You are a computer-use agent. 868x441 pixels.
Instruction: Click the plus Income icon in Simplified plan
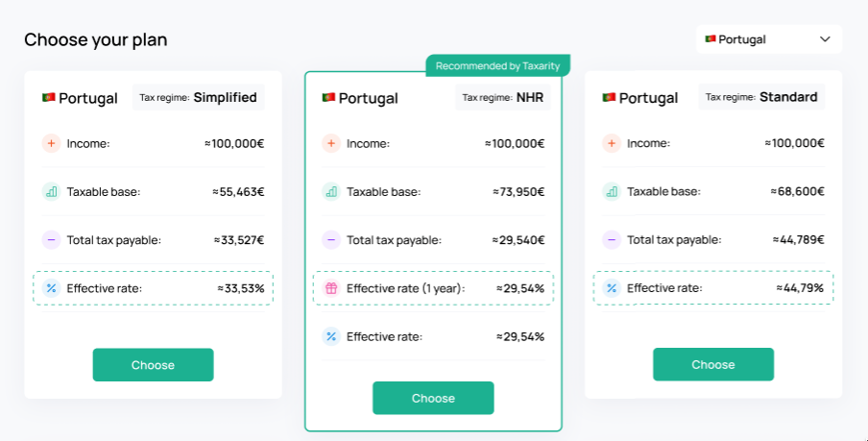point(51,143)
